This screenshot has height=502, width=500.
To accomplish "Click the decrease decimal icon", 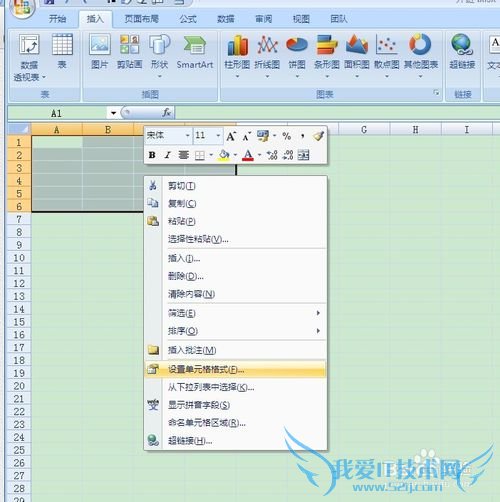I will 288,155.
